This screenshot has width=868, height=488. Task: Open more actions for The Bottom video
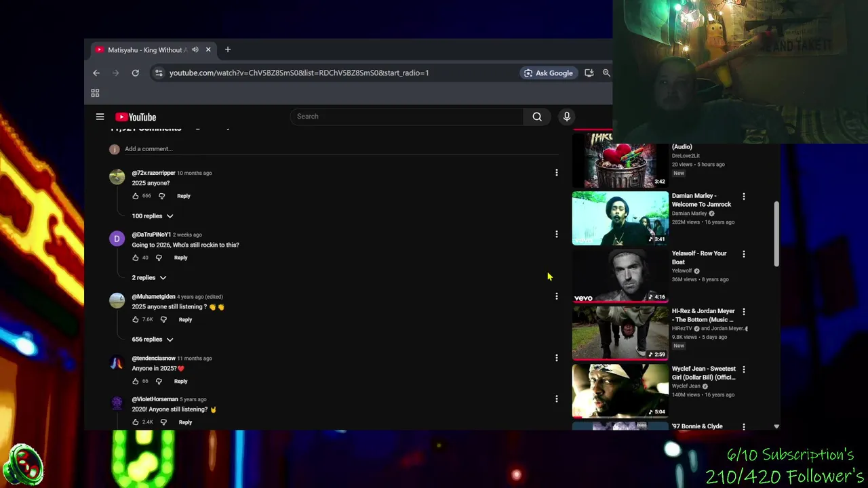point(744,312)
